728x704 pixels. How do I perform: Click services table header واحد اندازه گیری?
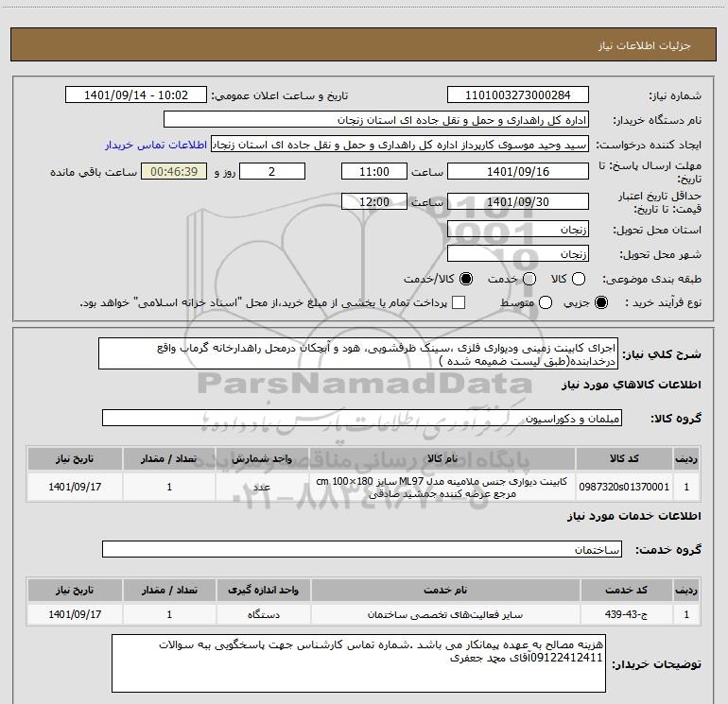(263, 590)
